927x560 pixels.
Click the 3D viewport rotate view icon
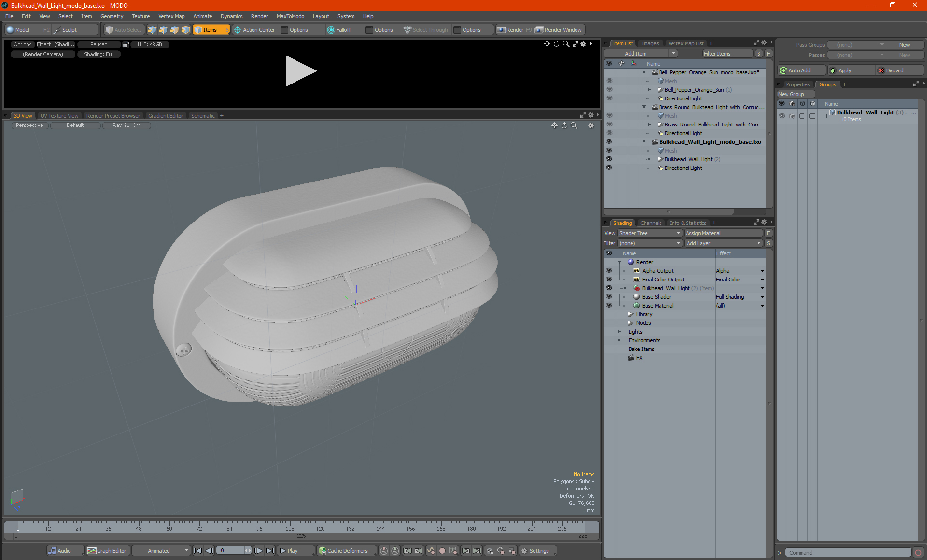564,126
